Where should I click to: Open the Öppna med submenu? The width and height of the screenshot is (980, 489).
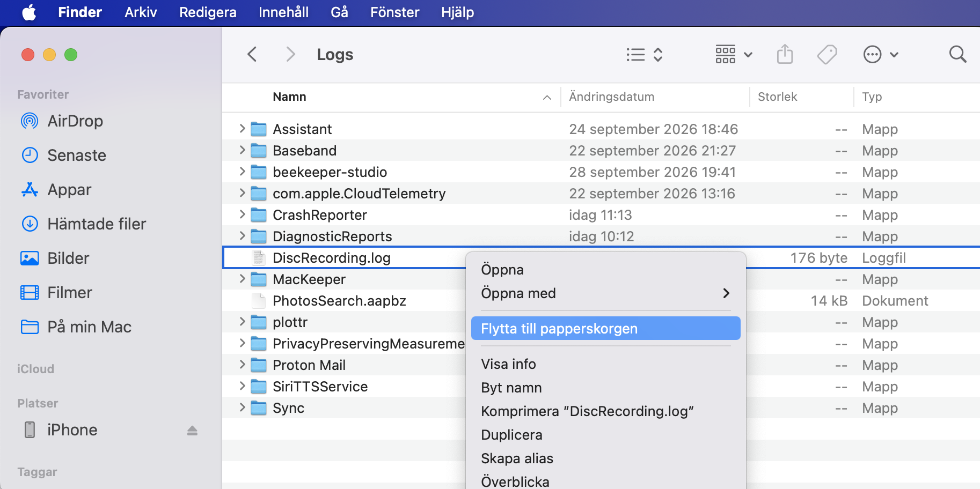click(x=605, y=293)
